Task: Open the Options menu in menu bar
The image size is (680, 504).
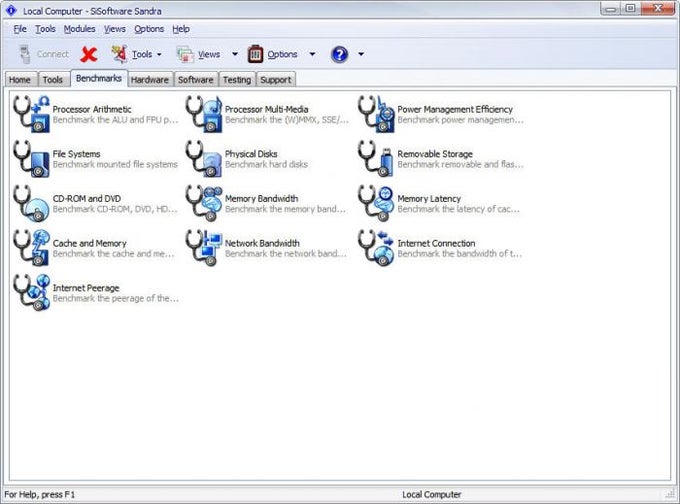Action: pos(149,29)
